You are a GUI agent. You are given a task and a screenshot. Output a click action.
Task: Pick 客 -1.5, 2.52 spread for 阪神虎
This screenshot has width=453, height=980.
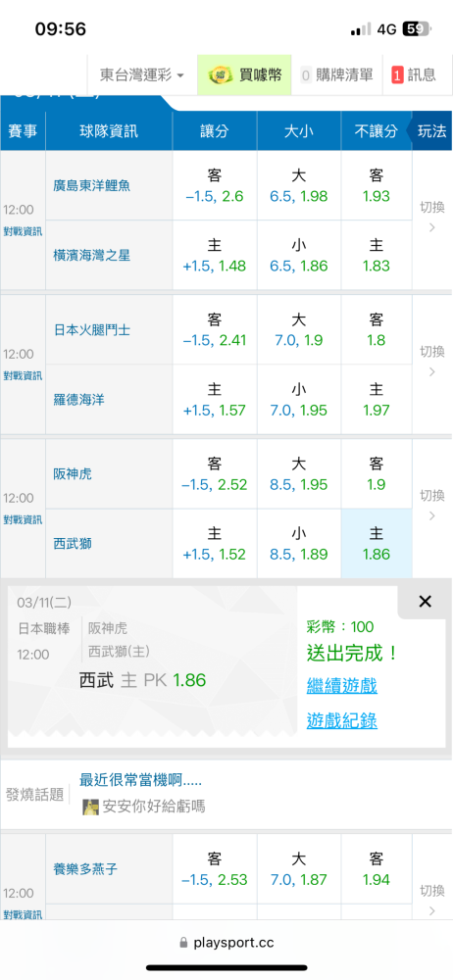[x=215, y=473]
